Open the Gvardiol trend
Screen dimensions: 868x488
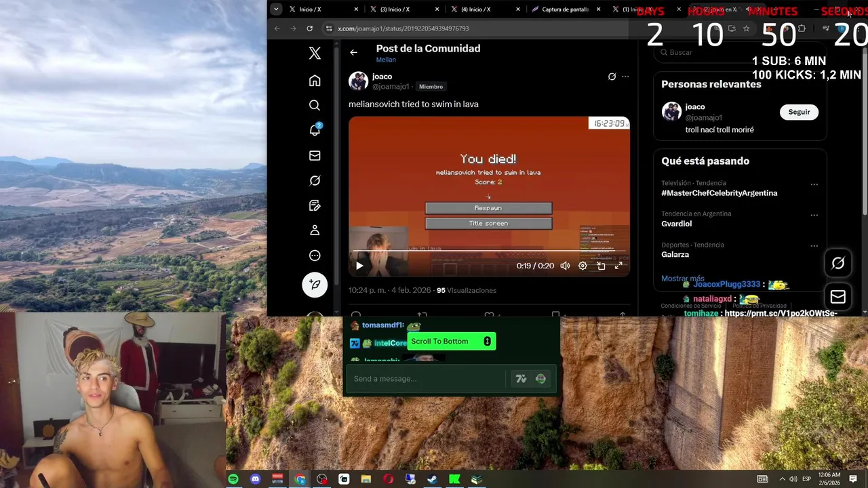[677, 224]
